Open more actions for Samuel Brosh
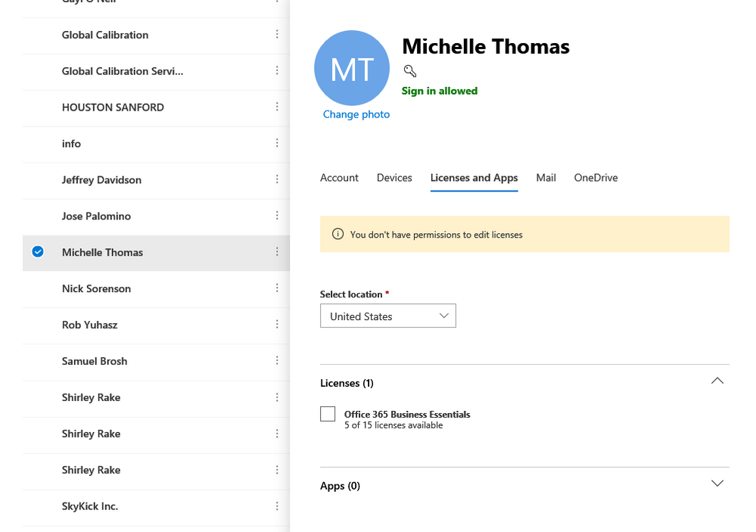The image size is (756, 532). [x=277, y=361]
